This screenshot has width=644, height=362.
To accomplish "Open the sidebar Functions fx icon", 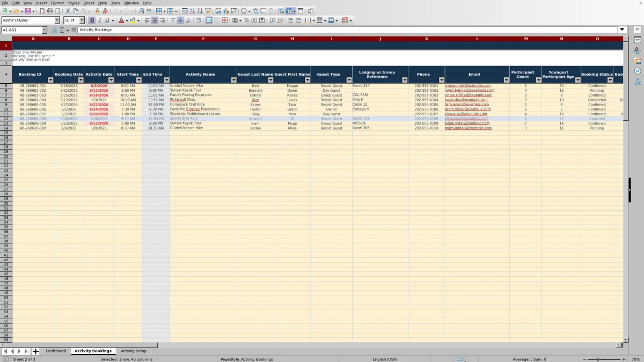I will point(638,82).
